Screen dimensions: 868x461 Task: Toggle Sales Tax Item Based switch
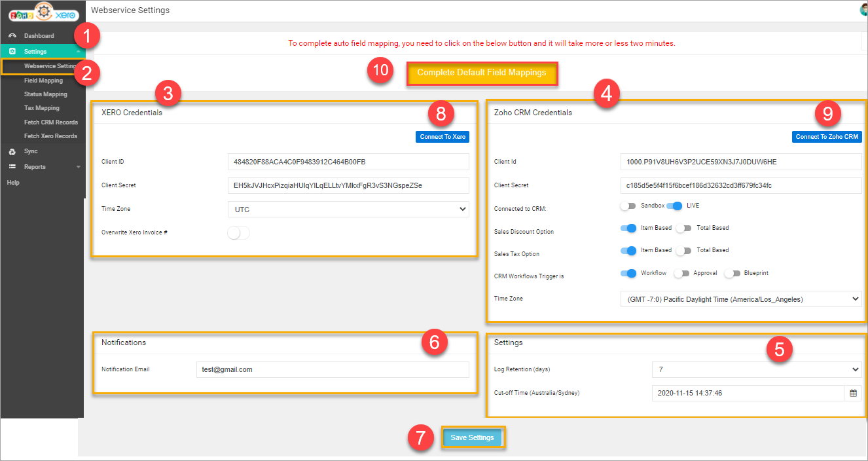click(x=628, y=250)
